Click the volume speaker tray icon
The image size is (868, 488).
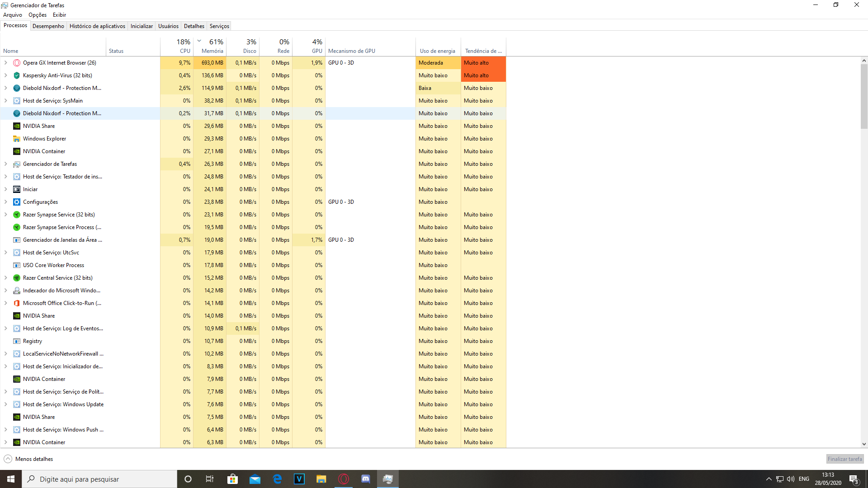click(x=791, y=479)
